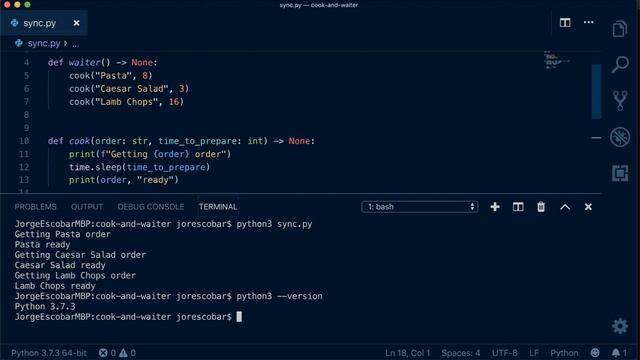640x360 pixels.
Task: Kill the terminal with trash icon
Action: click(x=541, y=207)
